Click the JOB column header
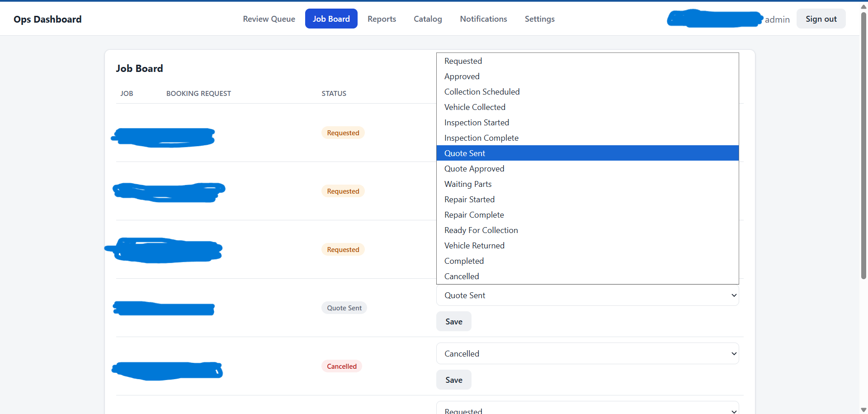Viewport: 868px width, 414px height. tap(127, 94)
